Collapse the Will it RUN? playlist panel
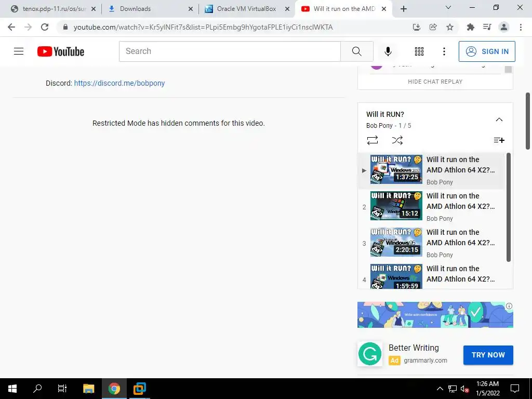The height and width of the screenshot is (399, 532). pyautogui.click(x=499, y=119)
